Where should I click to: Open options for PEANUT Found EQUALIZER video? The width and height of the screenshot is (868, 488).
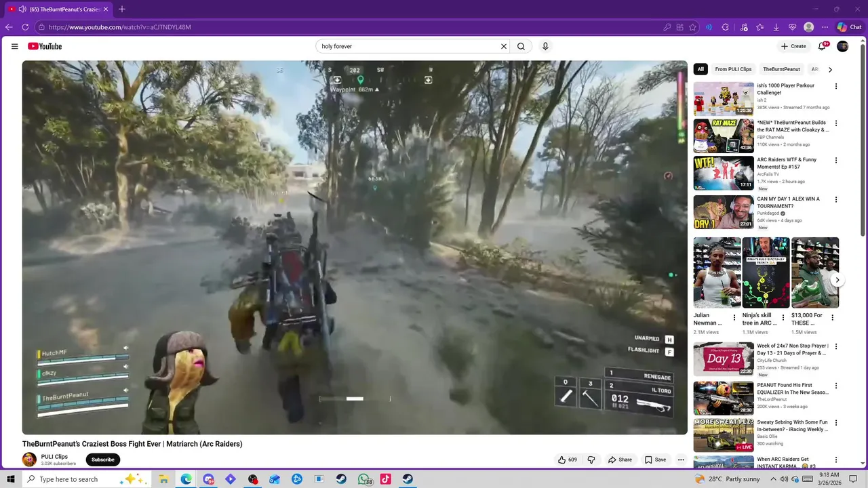tap(836, 386)
